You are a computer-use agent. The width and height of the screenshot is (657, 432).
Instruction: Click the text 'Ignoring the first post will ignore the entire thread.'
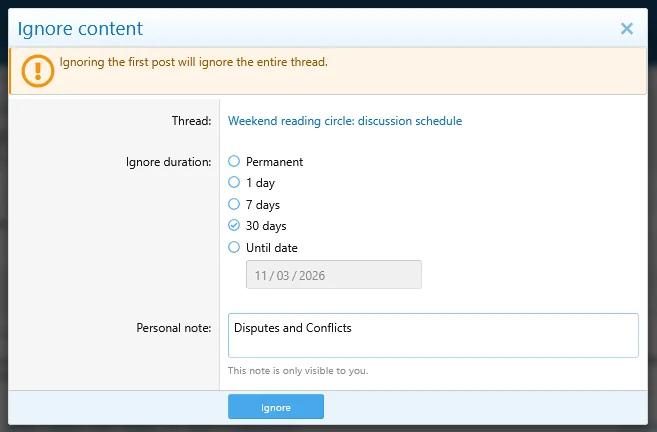[194, 62]
